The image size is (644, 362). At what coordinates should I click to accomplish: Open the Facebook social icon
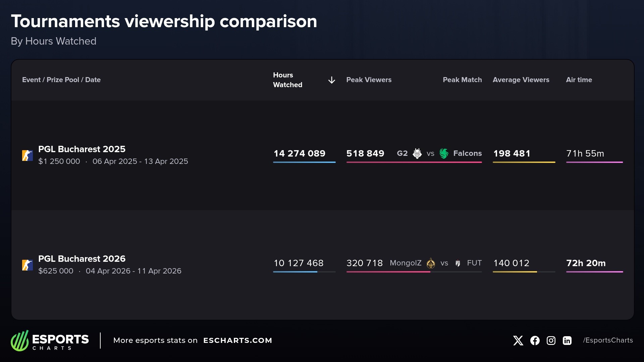535,341
